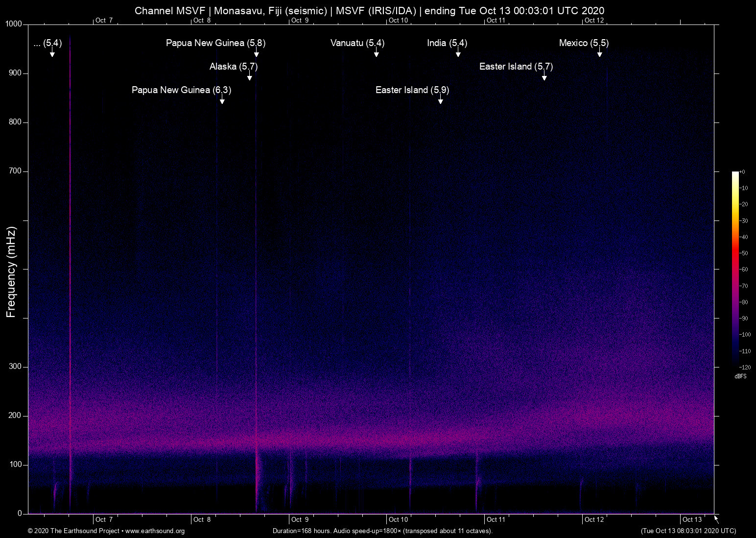Select the India (5.4) earthquake label
The width and height of the screenshot is (756, 538).
pyautogui.click(x=447, y=43)
